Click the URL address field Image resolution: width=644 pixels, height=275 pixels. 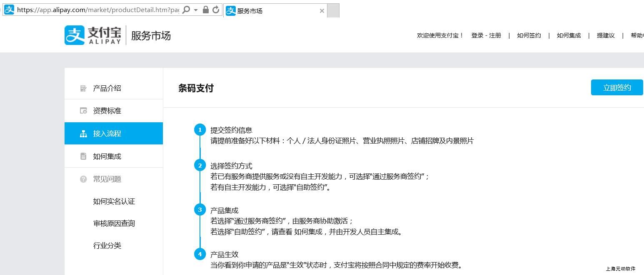[98, 10]
